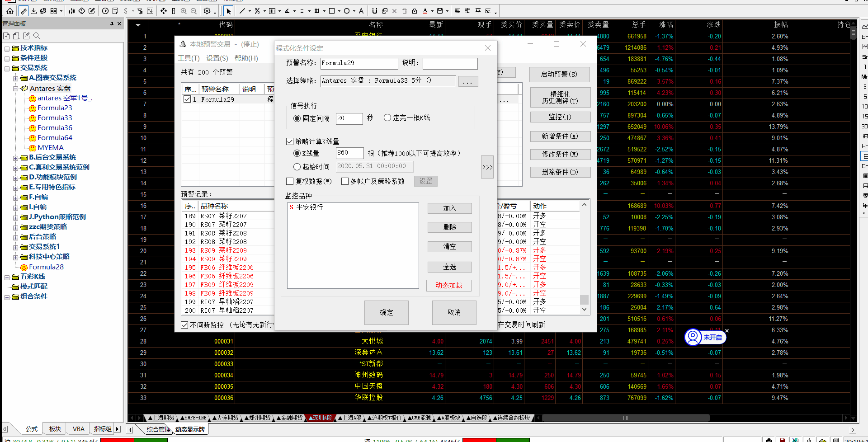Collapse the Antares 实盘 folder
The height and width of the screenshot is (442, 868).
tap(16, 89)
